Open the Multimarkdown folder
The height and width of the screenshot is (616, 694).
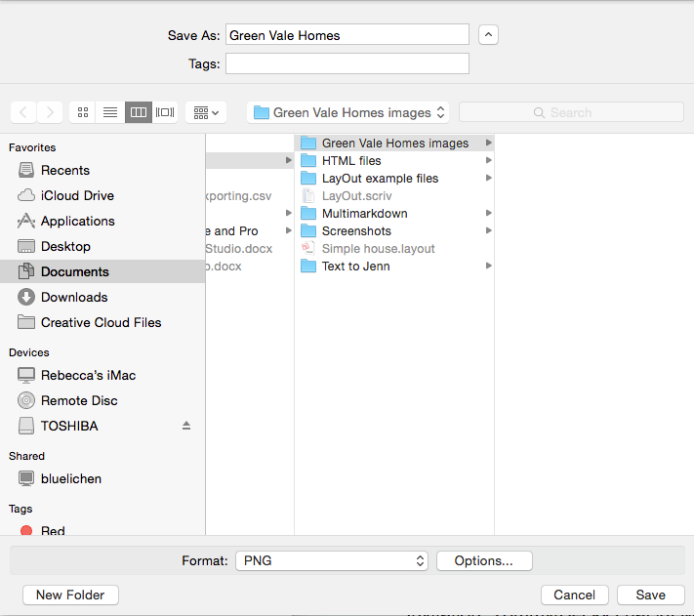pos(394,213)
